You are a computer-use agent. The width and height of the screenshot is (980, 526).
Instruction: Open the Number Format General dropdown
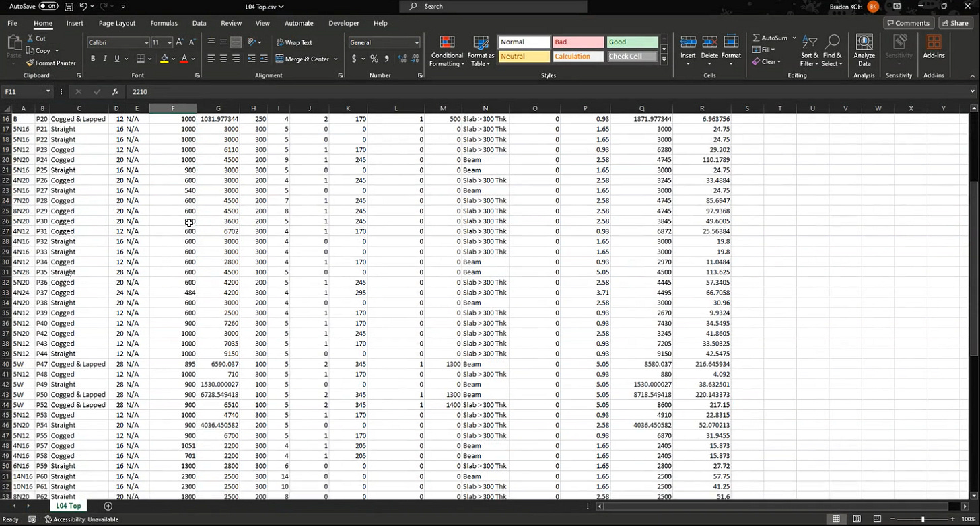click(x=417, y=42)
